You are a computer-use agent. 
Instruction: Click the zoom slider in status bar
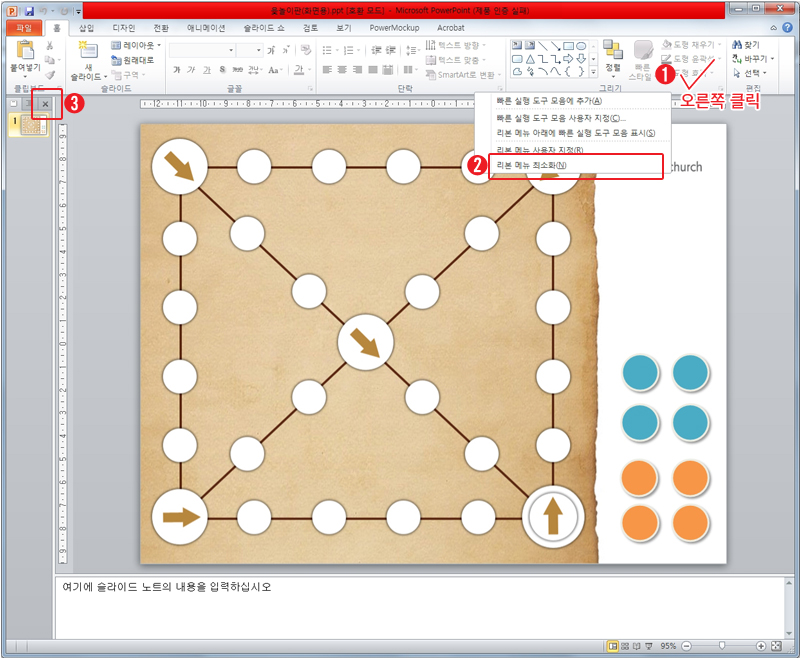click(x=722, y=646)
